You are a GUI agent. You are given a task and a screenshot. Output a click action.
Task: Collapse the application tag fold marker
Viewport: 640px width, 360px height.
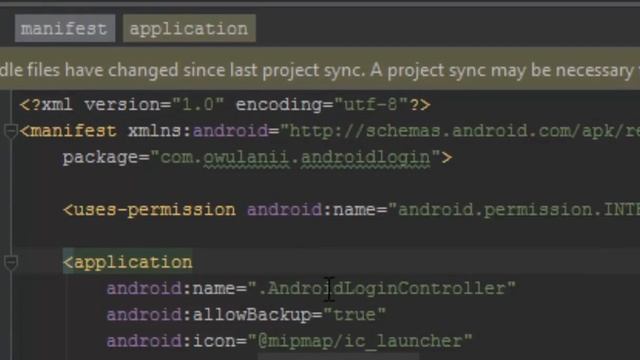point(11,262)
